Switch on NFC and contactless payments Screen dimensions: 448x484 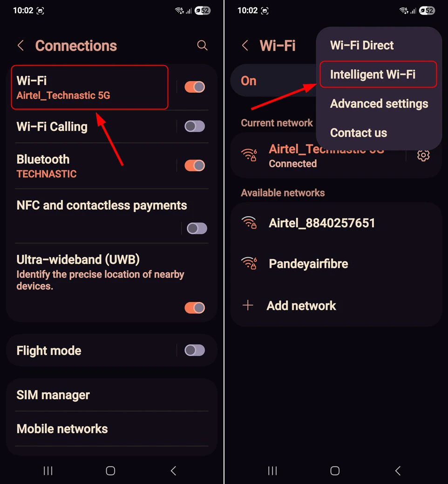[197, 229]
